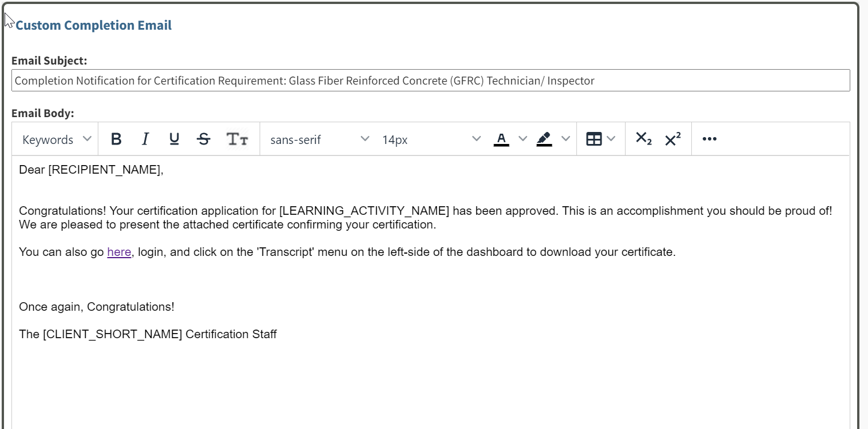Viewport: 868px width, 429px height.
Task: Click the 'here' hyperlink in the email body
Action: pyautogui.click(x=119, y=251)
